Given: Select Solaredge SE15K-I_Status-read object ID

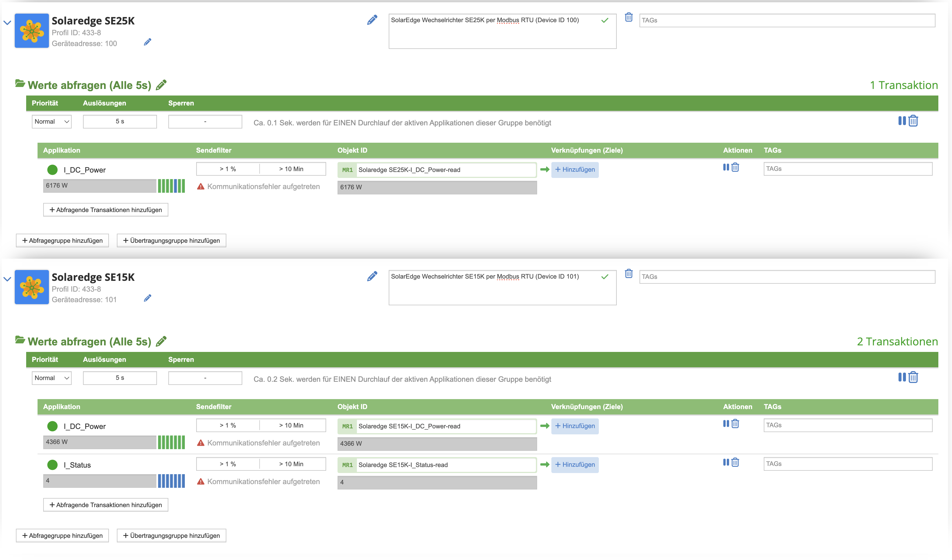Looking at the screenshot, I should click(437, 465).
